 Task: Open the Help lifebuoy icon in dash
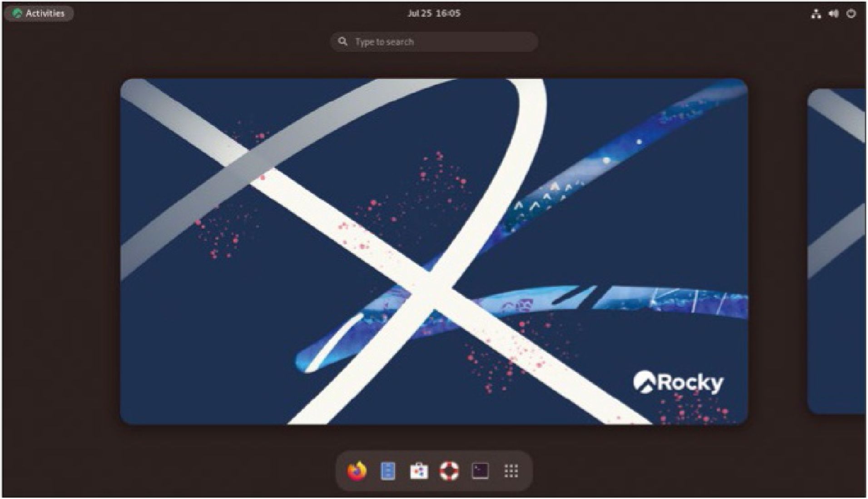pyautogui.click(x=449, y=471)
